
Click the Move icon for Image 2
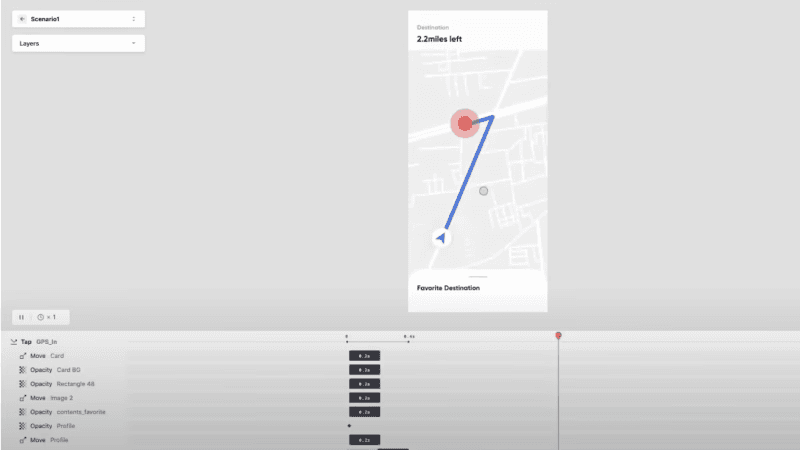pyautogui.click(x=22, y=398)
